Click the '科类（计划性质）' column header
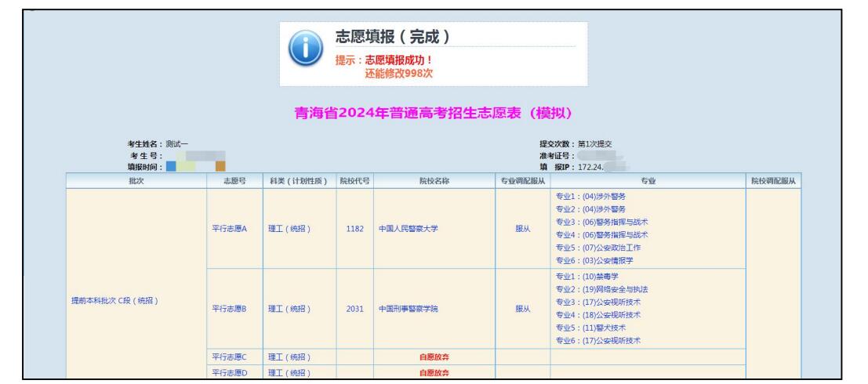 point(299,181)
